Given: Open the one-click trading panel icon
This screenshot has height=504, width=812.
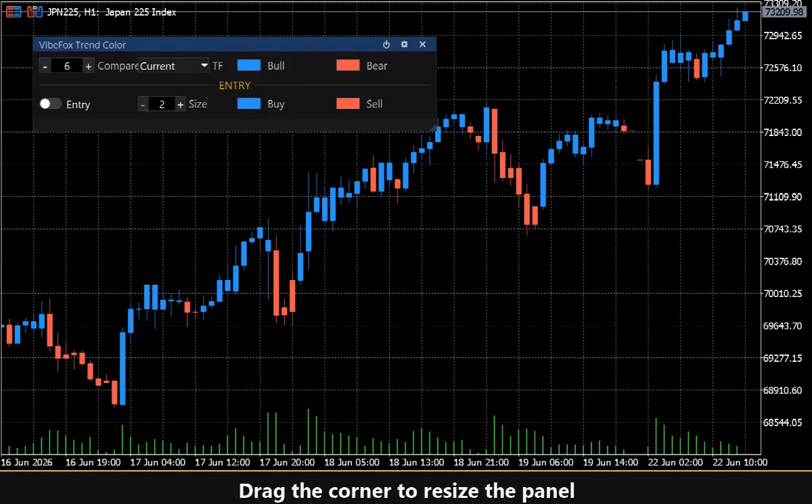Looking at the screenshot, I should [x=14, y=12].
